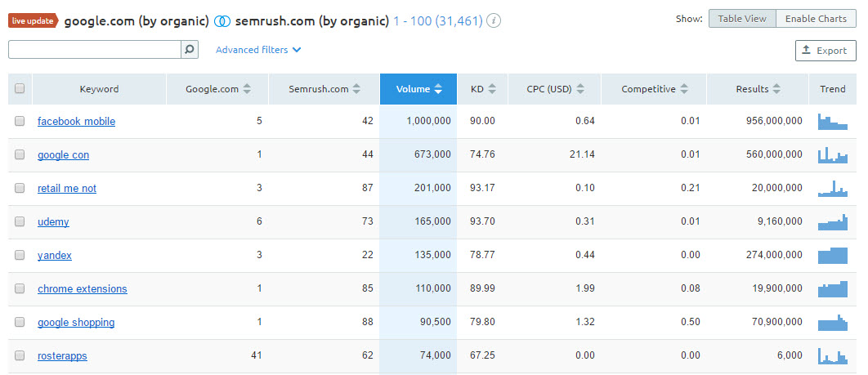Viewport: 868px width, 375px height.
Task: Open the google con keyword link
Action: [63, 155]
